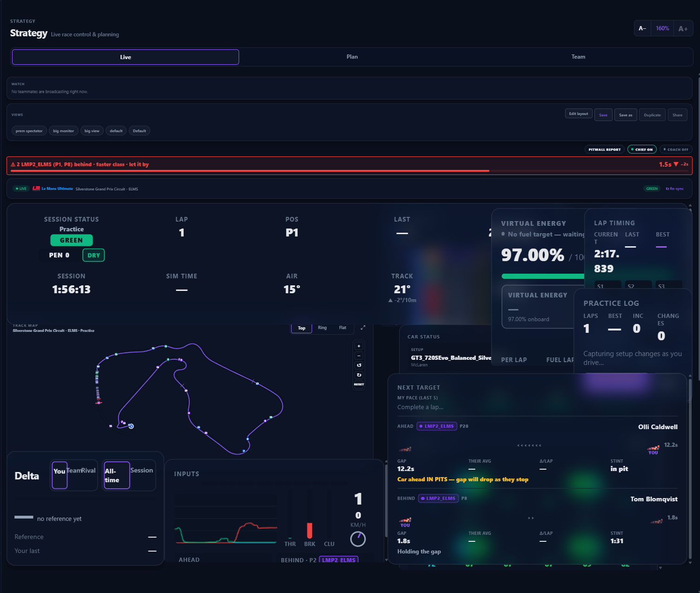This screenshot has width=700, height=593.
Task: Share the current view layout
Action: point(677,115)
